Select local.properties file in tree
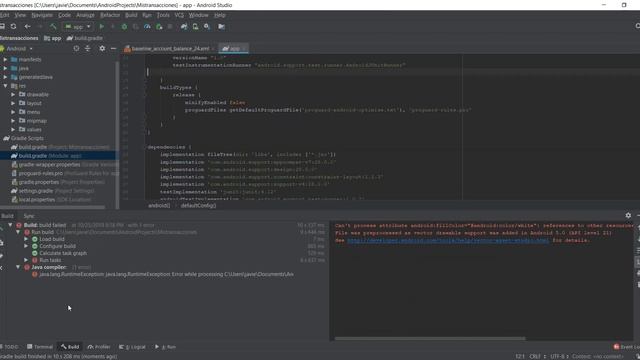The height and width of the screenshot is (360, 640). (x=51, y=200)
